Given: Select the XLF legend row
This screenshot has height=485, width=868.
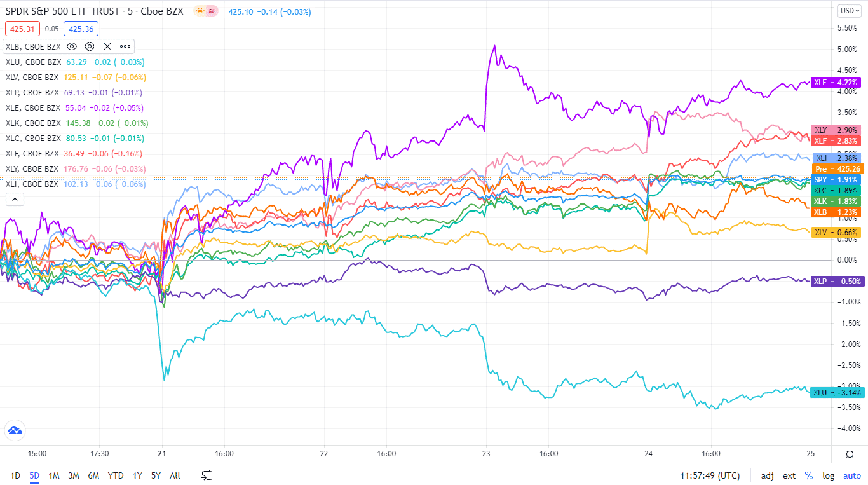Looking at the screenshot, I should point(74,153).
